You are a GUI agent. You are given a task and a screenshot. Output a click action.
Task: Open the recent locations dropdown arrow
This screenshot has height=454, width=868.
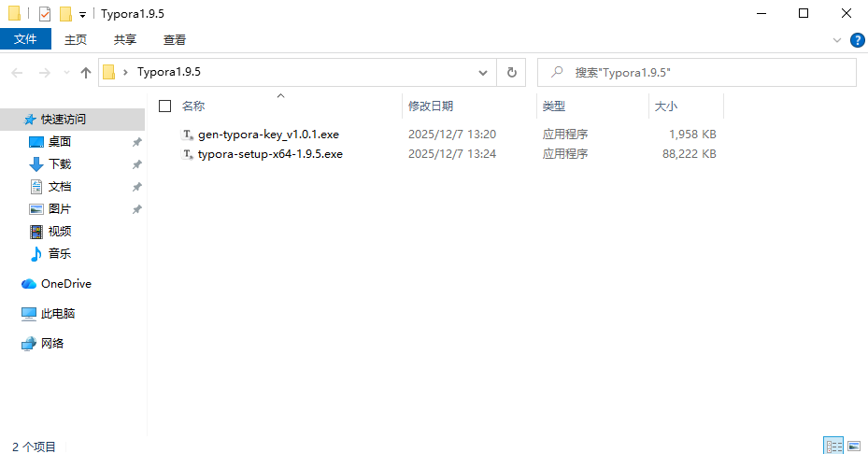66,73
